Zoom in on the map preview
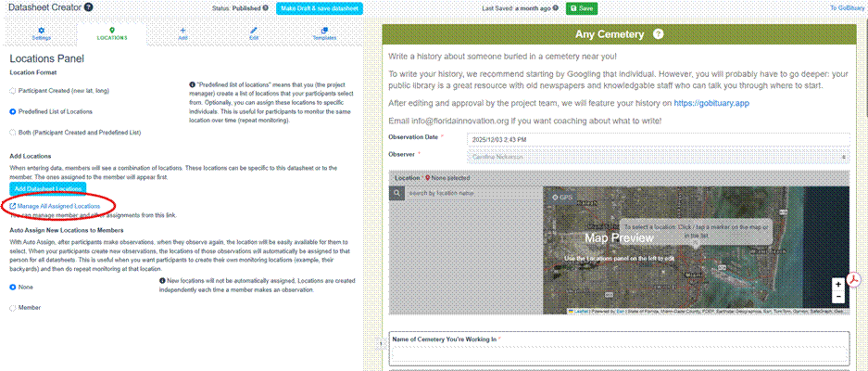The height and width of the screenshot is (371, 868). click(838, 284)
